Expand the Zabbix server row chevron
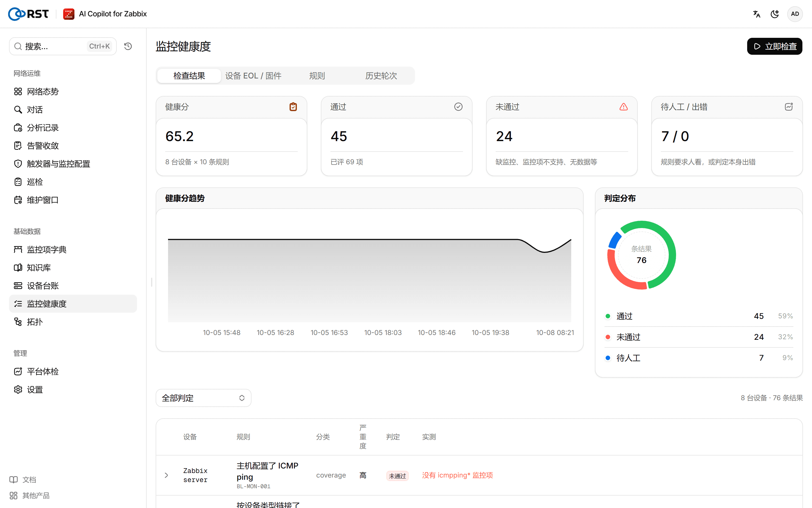 166,475
